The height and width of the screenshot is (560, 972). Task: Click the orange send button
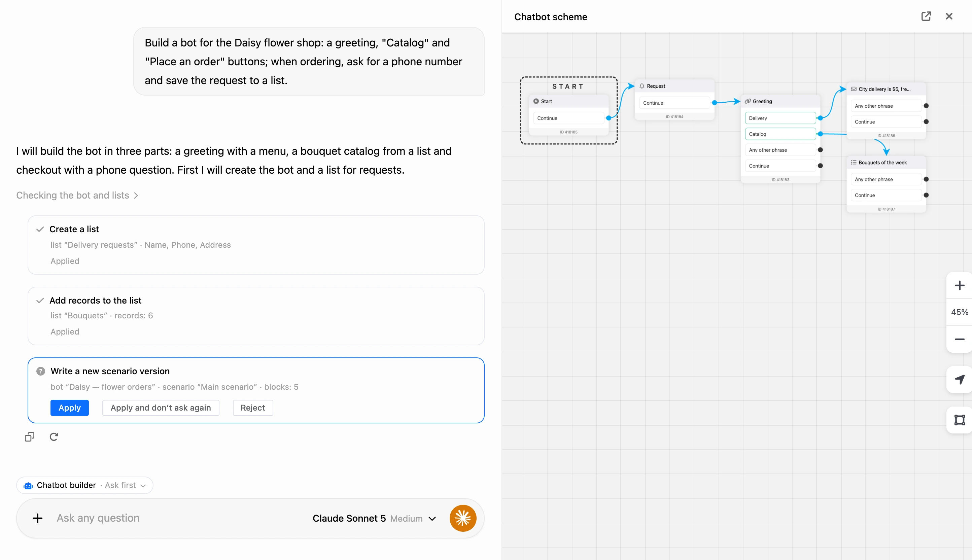point(463,518)
